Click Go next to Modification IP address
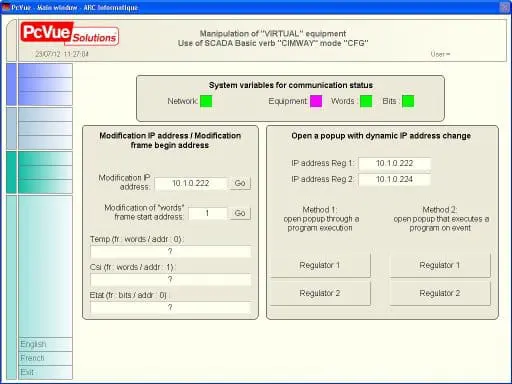Viewport: 512px width, 384px height. click(x=240, y=183)
